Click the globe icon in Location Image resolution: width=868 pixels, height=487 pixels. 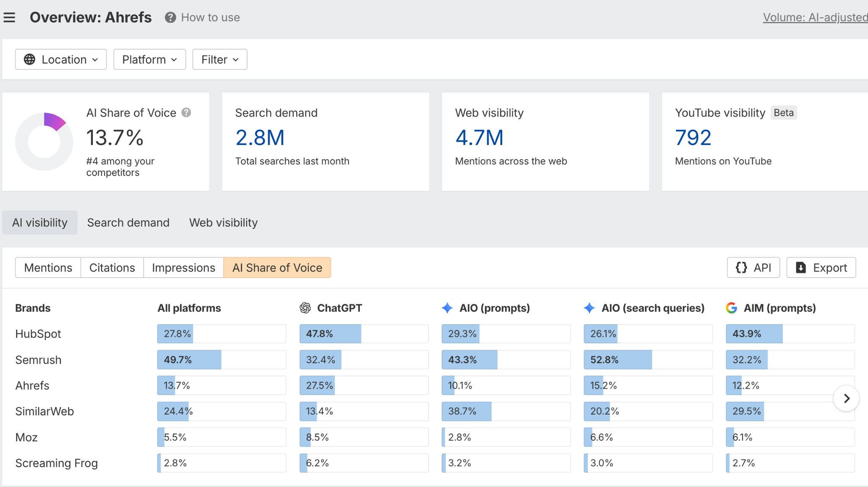29,59
